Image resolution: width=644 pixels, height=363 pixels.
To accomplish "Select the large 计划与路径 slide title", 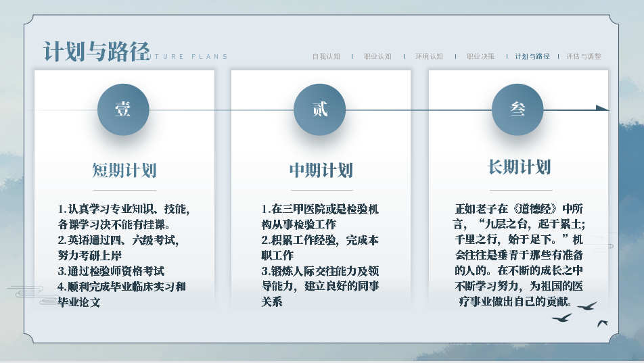I will 96,51.
